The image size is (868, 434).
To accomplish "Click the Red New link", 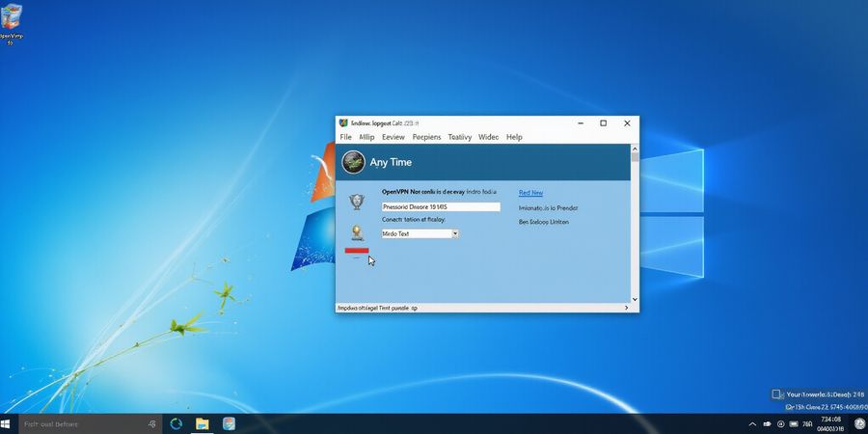I will [530, 193].
